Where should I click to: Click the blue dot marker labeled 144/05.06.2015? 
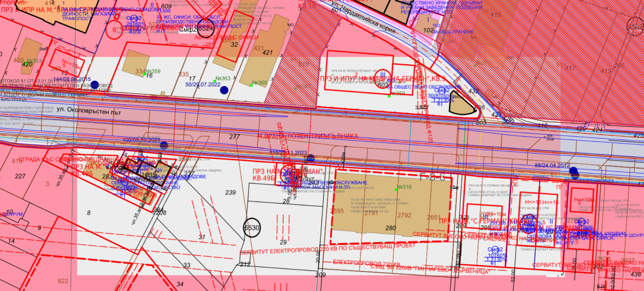click(x=95, y=84)
